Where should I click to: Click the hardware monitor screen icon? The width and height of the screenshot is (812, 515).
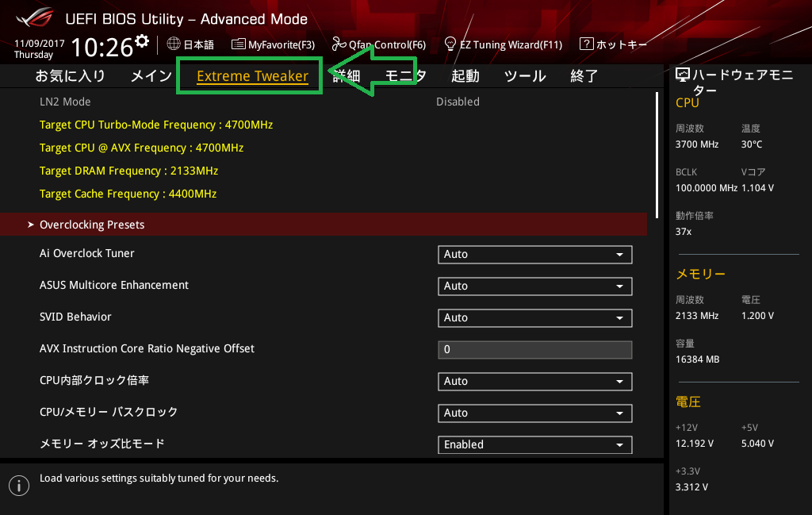coord(683,75)
